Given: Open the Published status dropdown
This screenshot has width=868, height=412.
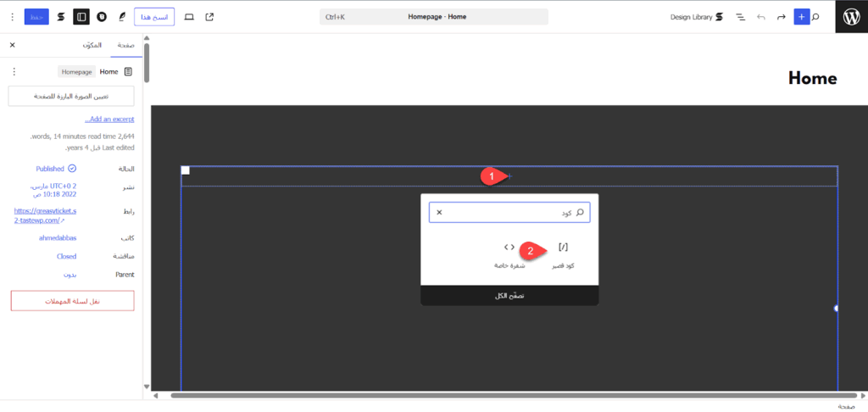Looking at the screenshot, I should pyautogui.click(x=56, y=169).
